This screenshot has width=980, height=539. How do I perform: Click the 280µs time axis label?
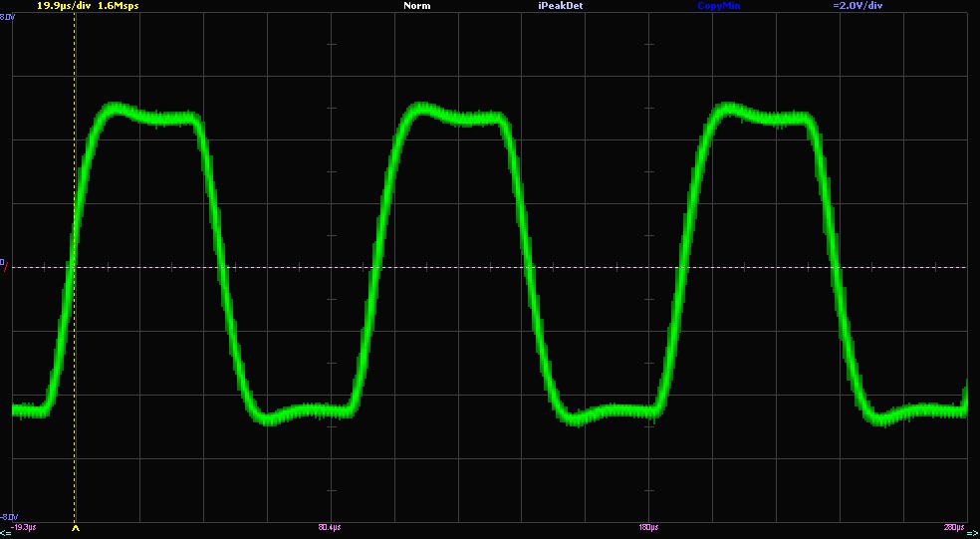955,526
